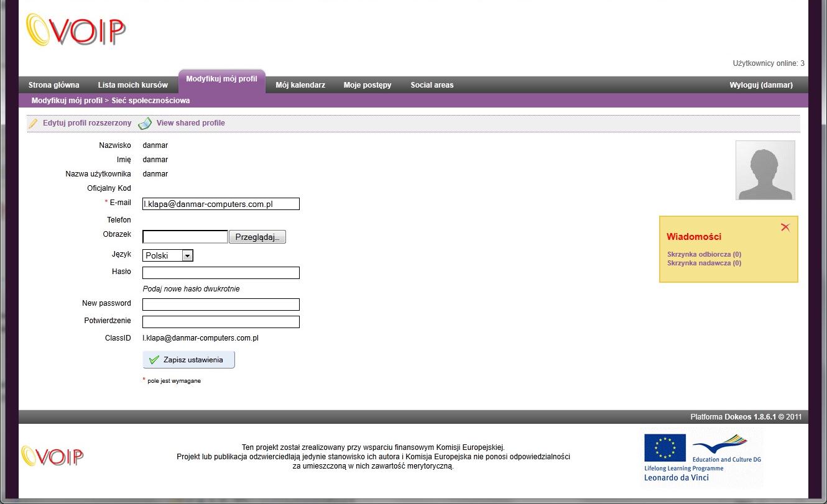Click the VOIP logo at top

pos(76,30)
